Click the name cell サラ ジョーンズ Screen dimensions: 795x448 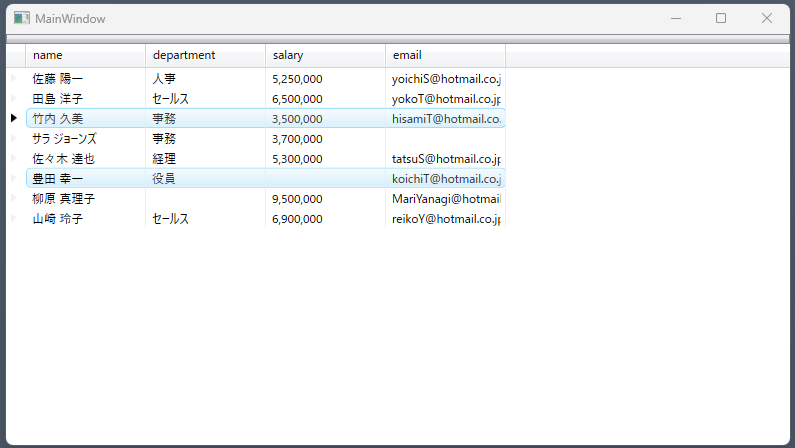[86, 138]
